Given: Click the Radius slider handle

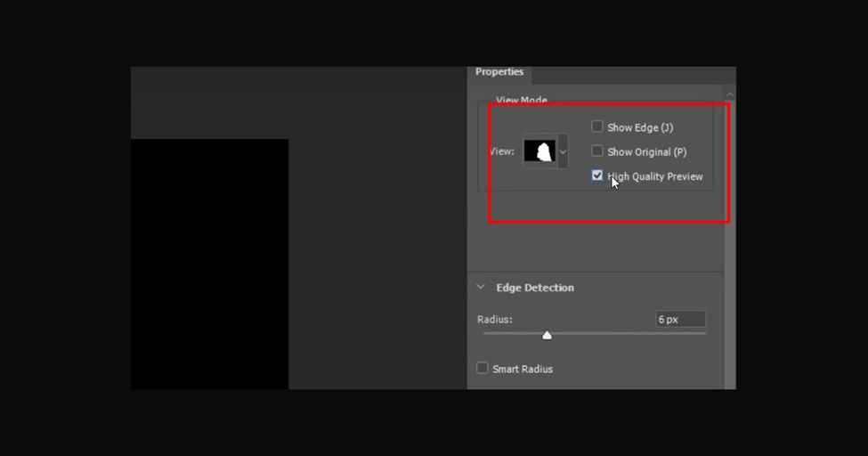Looking at the screenshot, I should [x=547, y=335].
